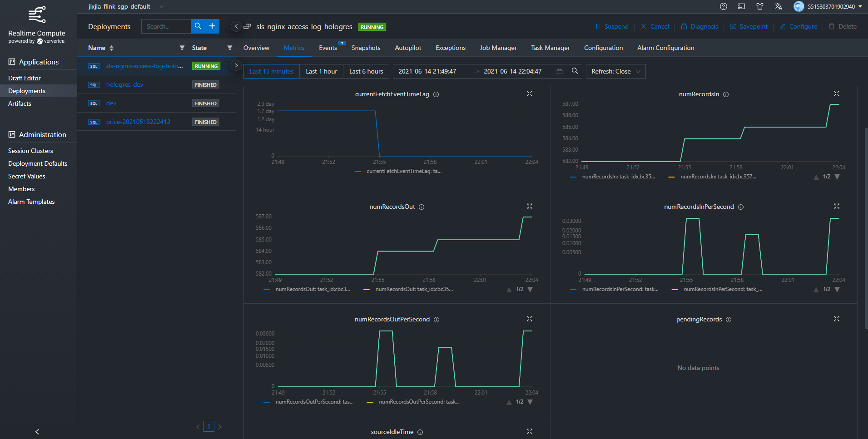Viewport: 868px width, 439px height.
Task: Next legend page in numRecordsInPerSecond chart
Action: click(837, 289)
